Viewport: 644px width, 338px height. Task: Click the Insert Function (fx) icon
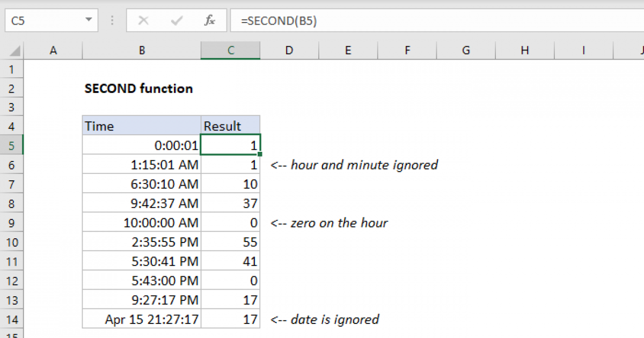click(x=209, y=20)
